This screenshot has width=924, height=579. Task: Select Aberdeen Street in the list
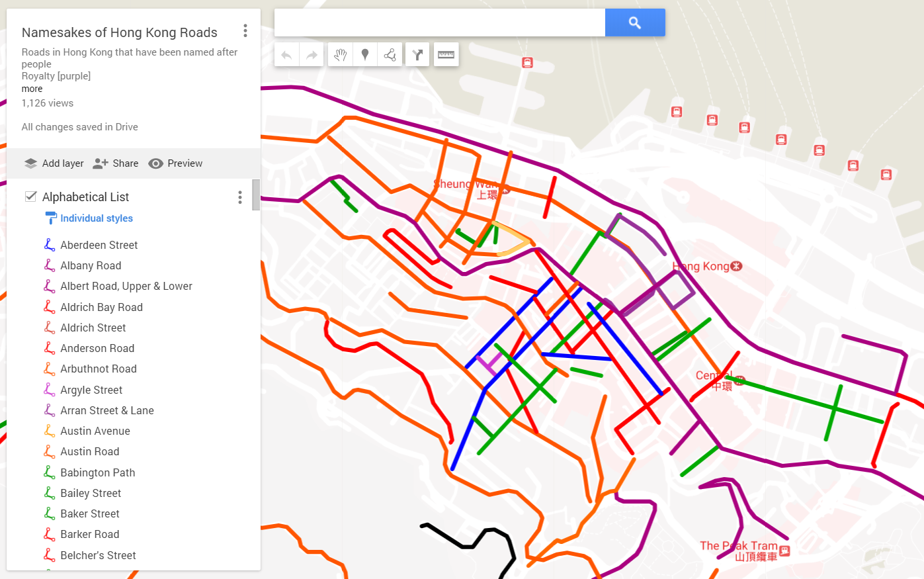click(99, 245)
